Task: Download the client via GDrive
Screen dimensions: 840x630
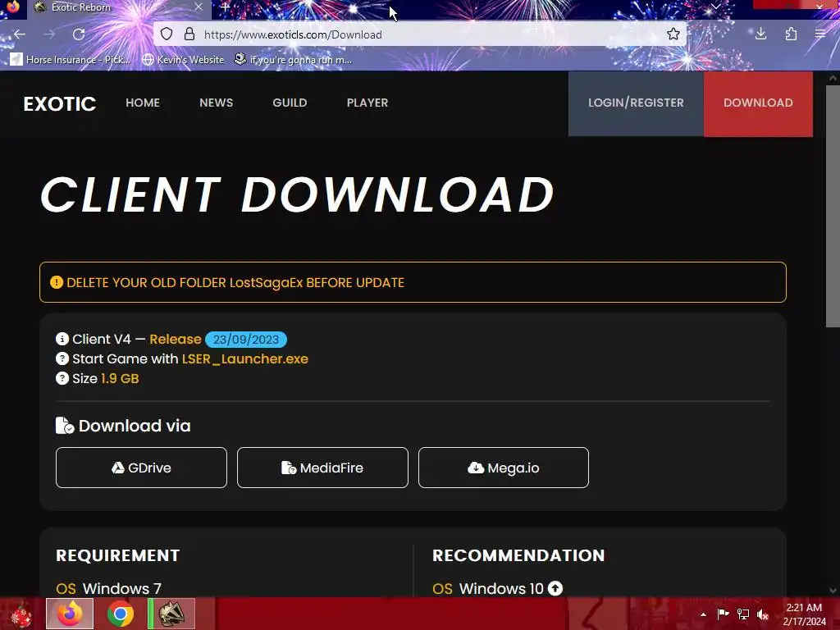Action: (x=141, y=468)
